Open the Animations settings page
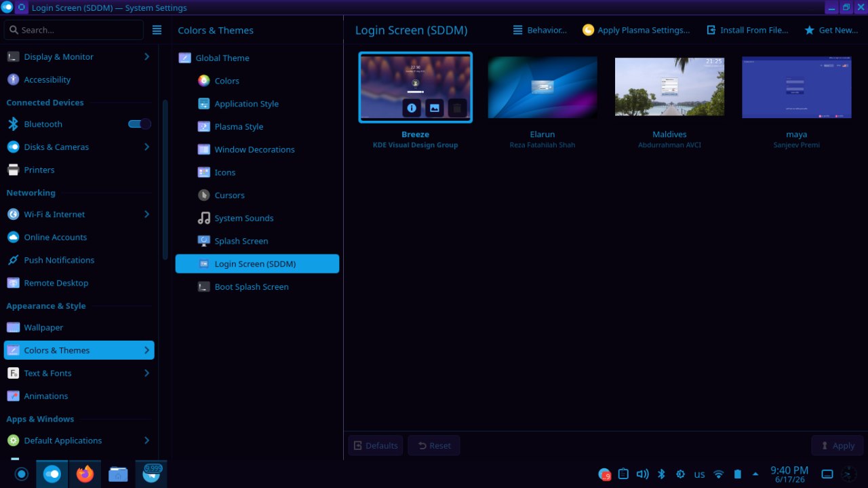Screen dimensions: 868x488 point(79,396)
